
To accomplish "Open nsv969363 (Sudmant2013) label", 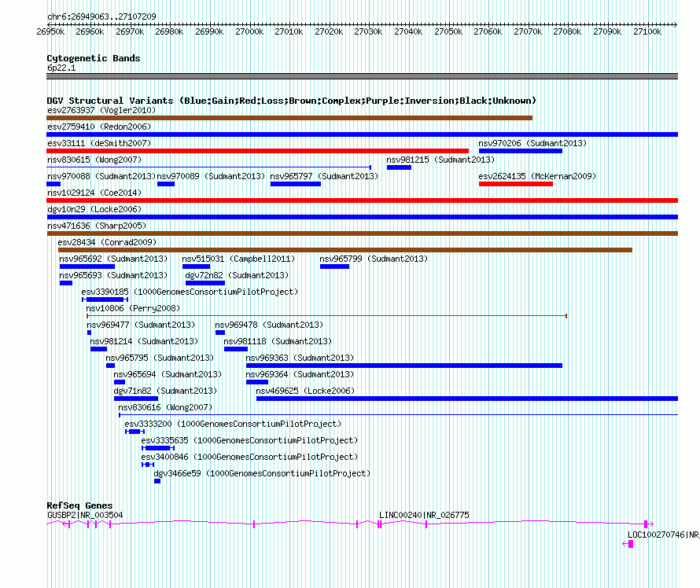I will click(300, 358).
